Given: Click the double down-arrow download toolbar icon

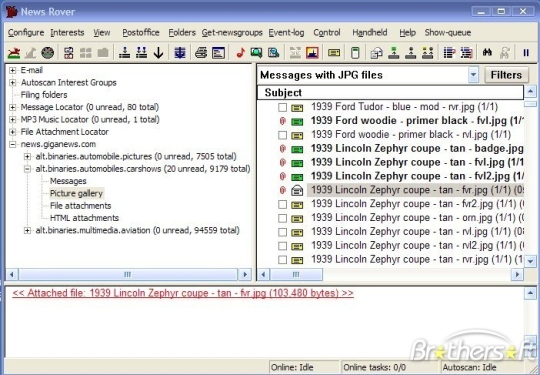Looking at the screenshot, I should pyautogui.click(x=142, y=53).
